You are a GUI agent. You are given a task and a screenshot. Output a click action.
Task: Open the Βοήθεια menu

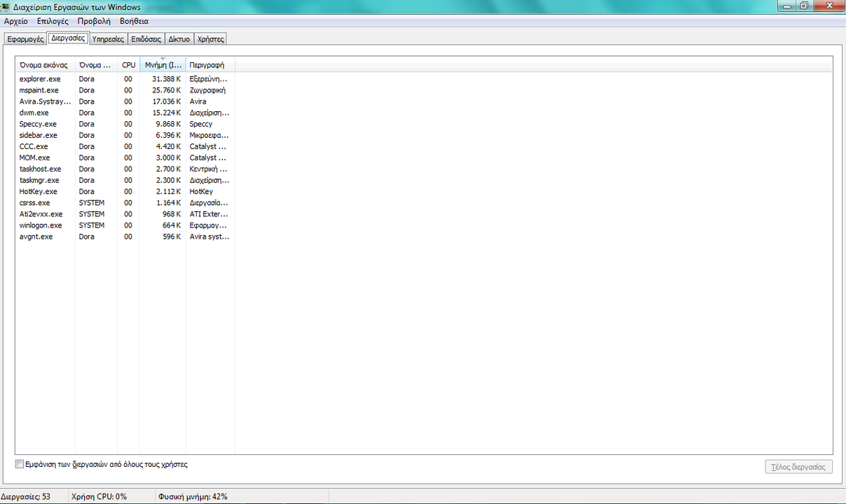(x=134, y=21)
